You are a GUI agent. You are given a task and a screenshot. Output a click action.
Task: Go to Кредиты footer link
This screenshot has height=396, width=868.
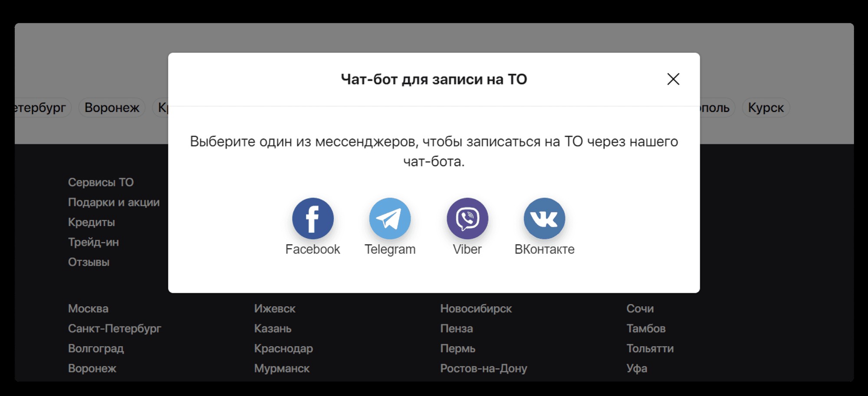pyautogui.click(x=91, y=222)
